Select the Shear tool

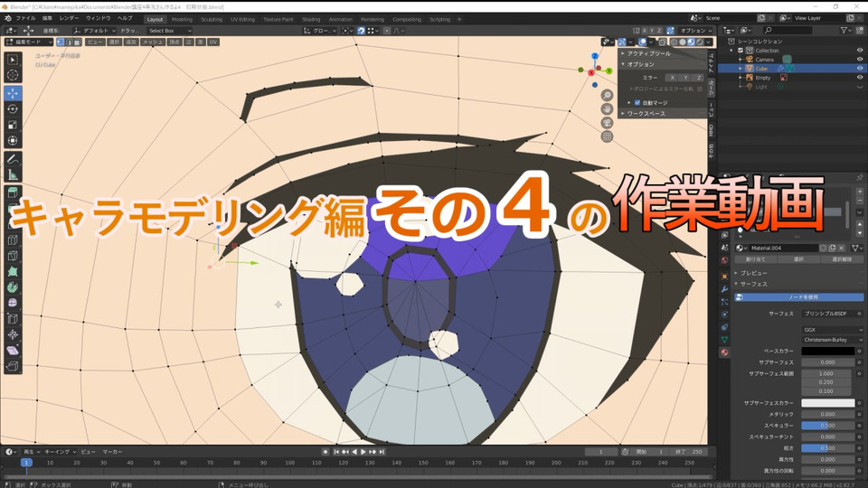tap(13, 351)
